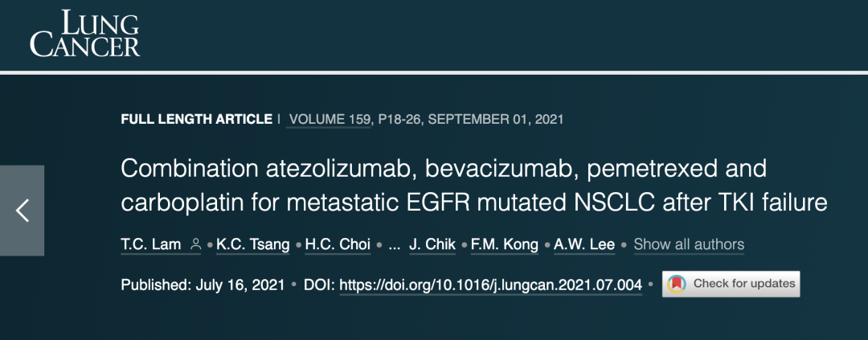
Task: Click the Full Length Article label
Action: [x=197, y=119]
